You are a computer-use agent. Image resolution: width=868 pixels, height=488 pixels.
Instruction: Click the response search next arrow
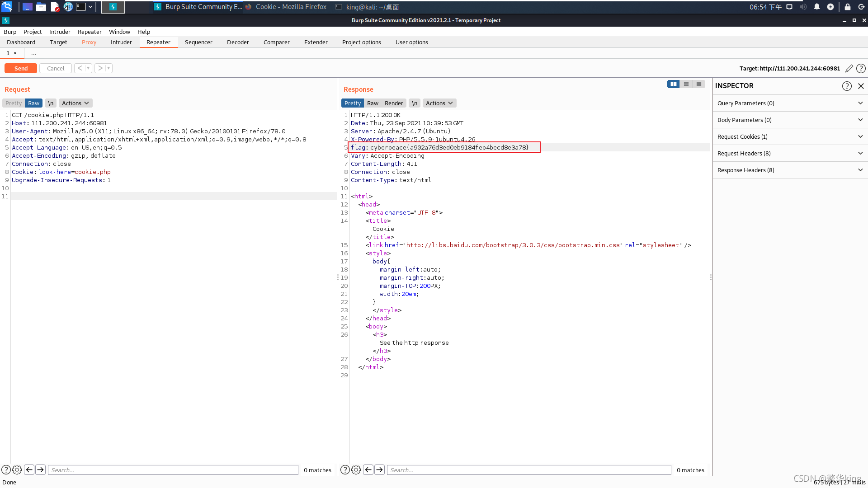point(380,470)
